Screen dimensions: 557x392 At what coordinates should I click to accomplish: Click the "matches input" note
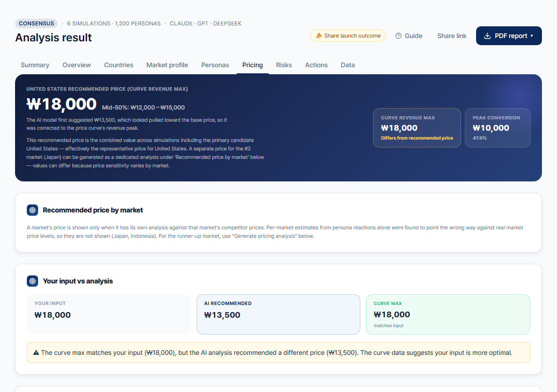tap(389, 326)
